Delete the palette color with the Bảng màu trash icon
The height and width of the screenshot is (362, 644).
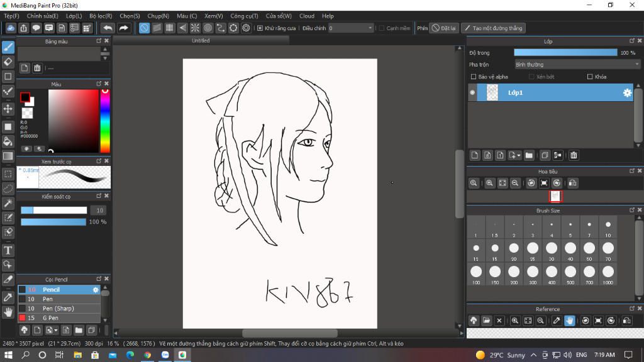pyautogui.click(x=37, y=68)
